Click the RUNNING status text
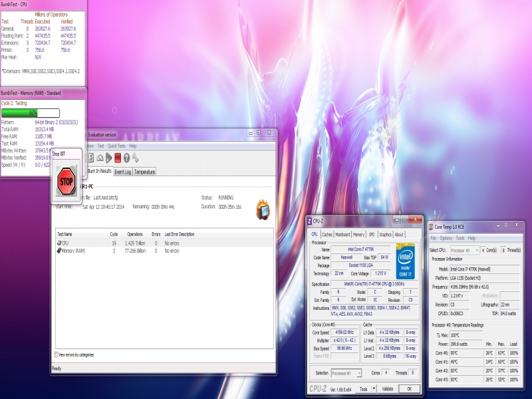This screenshot has height=399, width=532. [x=225, y=198]
